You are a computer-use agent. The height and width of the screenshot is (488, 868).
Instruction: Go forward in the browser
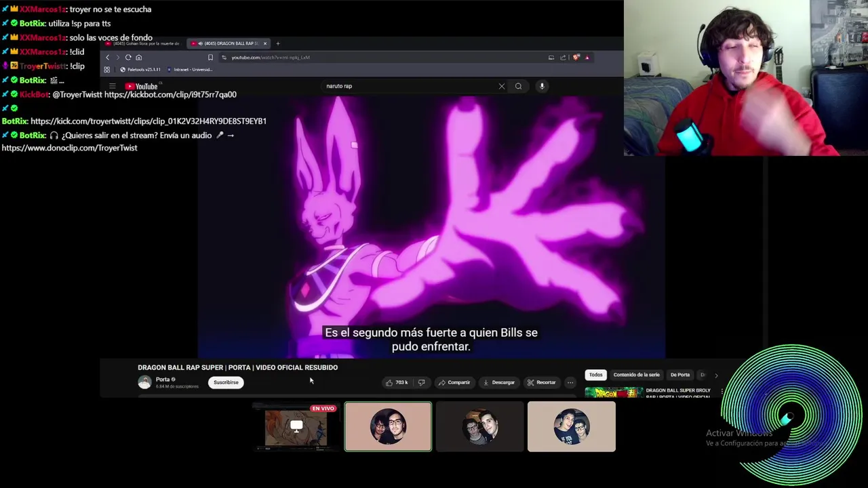[117, 58]
